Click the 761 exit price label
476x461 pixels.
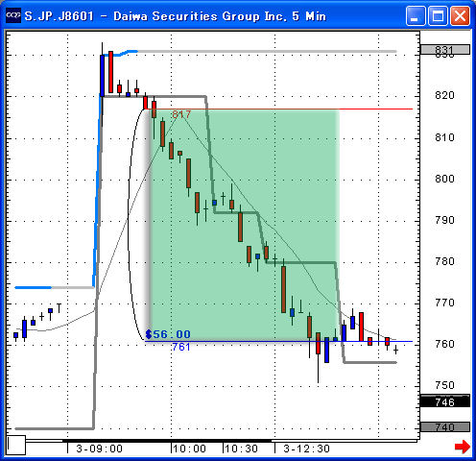click(x=181, y=347)
